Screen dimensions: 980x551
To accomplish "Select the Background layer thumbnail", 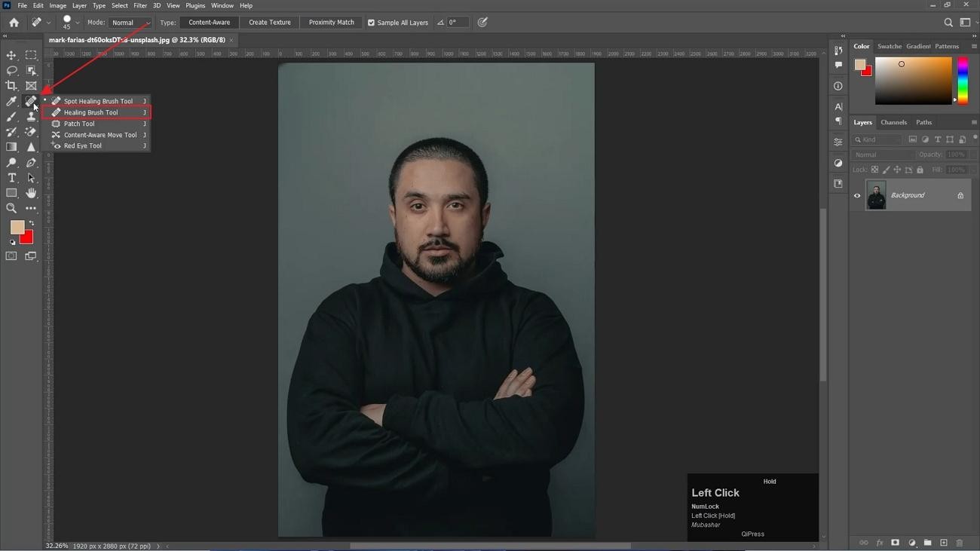I will [x=876, y=195].
